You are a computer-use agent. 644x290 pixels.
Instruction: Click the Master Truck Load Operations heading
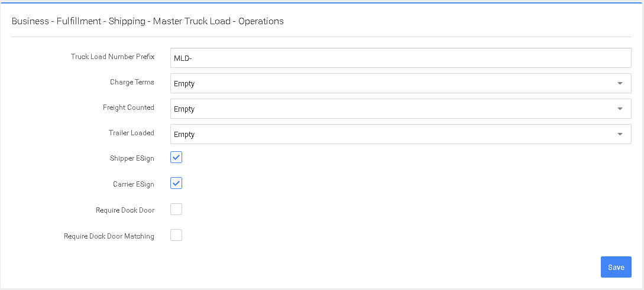point(148,21)
